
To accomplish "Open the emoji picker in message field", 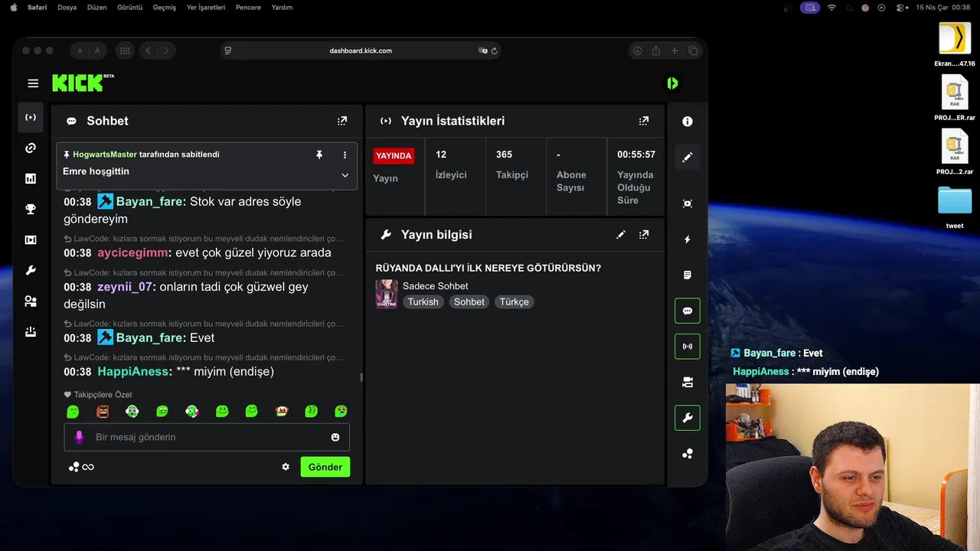I will pyautogui.click(x=335, y=437).
